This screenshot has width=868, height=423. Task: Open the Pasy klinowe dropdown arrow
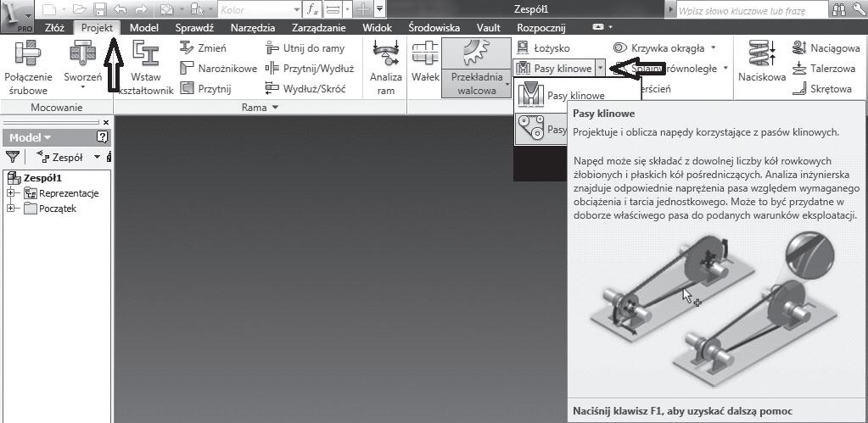pyautogui.click(x=602, y=69)
